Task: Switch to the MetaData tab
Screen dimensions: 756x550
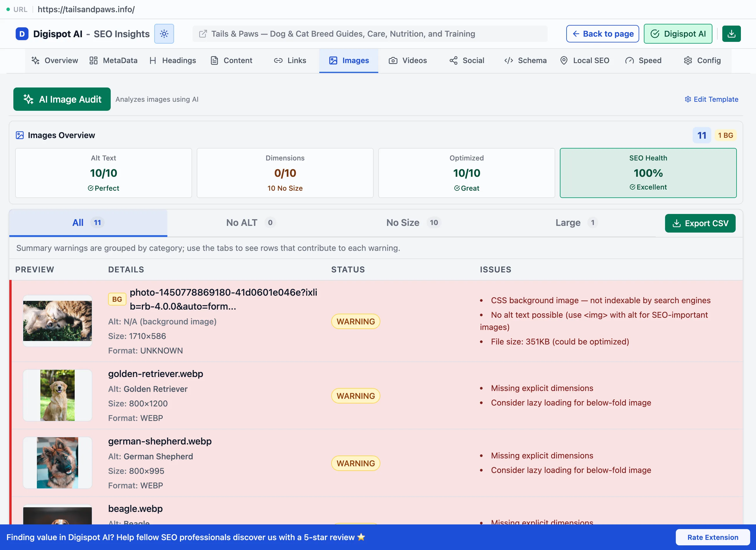Action: tap(113, 60)
